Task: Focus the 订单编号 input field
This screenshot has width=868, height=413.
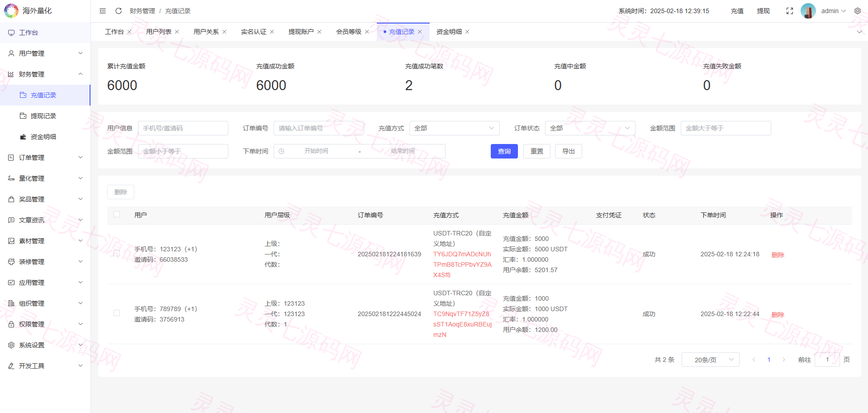Action: (319, 128)
